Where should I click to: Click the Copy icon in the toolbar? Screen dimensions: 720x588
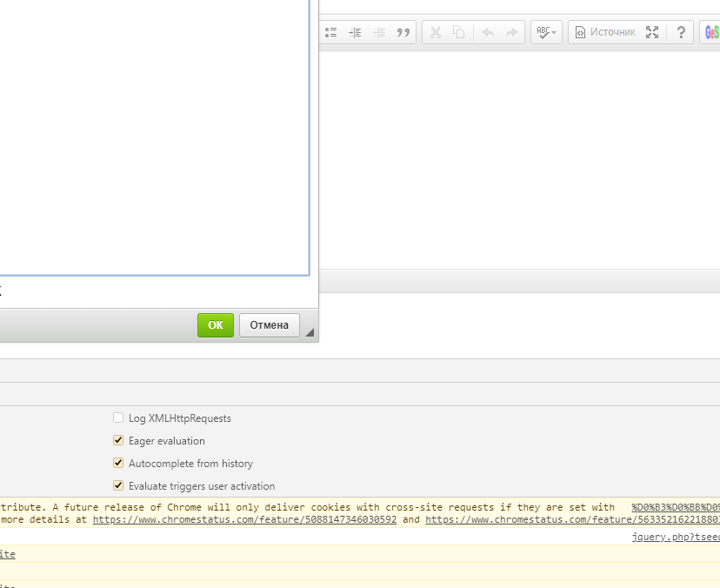(459, 32)
